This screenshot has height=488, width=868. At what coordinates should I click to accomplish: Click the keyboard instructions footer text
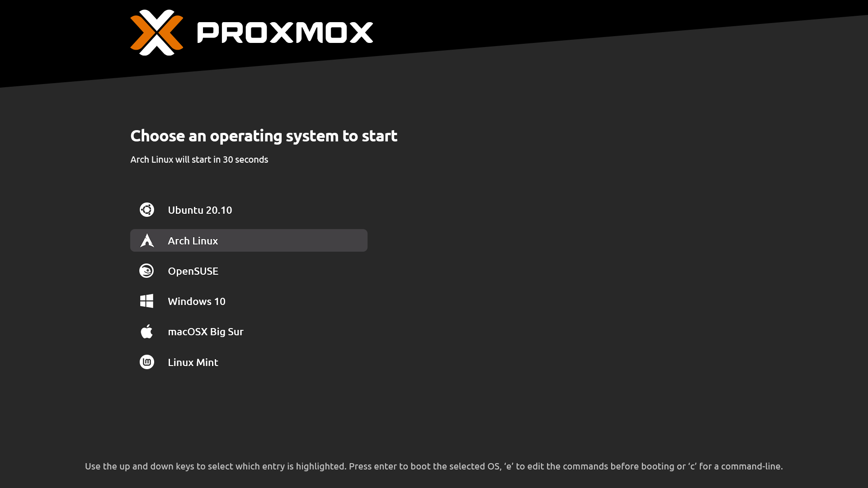[434, 466]
